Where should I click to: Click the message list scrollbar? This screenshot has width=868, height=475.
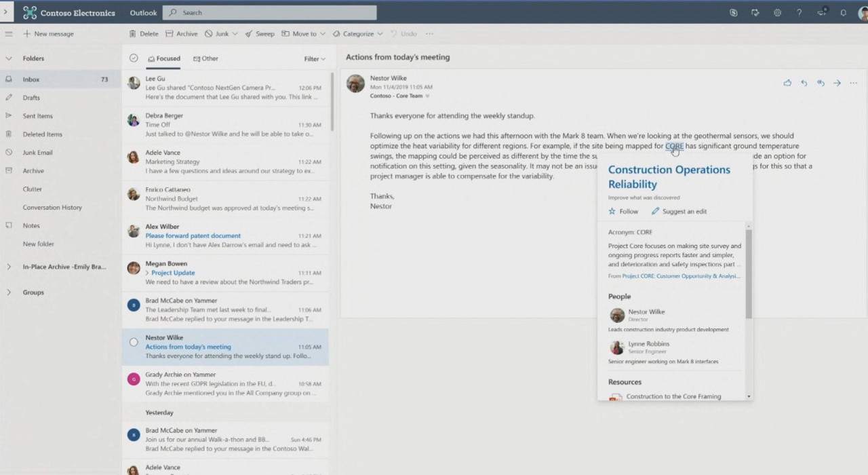point(332,102)
